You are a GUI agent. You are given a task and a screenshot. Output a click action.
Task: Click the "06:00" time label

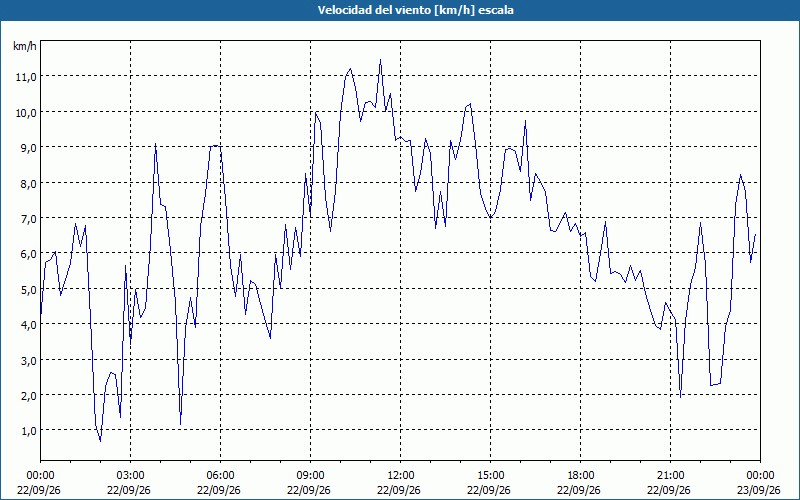coord(220,476)
